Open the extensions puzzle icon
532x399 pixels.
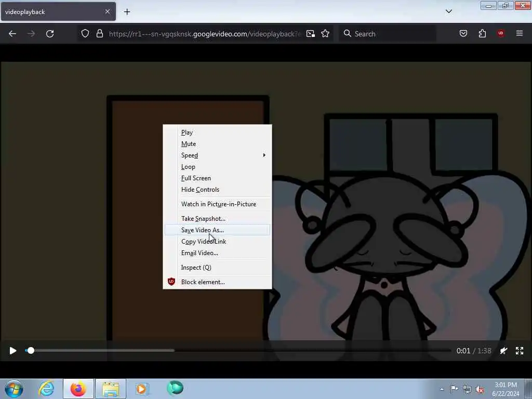(483, 33)
